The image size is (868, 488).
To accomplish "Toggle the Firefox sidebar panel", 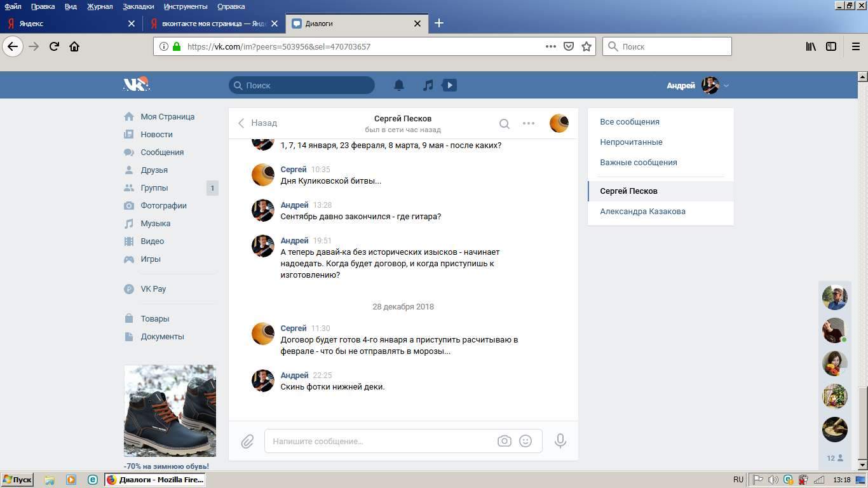I will [831, 46].
